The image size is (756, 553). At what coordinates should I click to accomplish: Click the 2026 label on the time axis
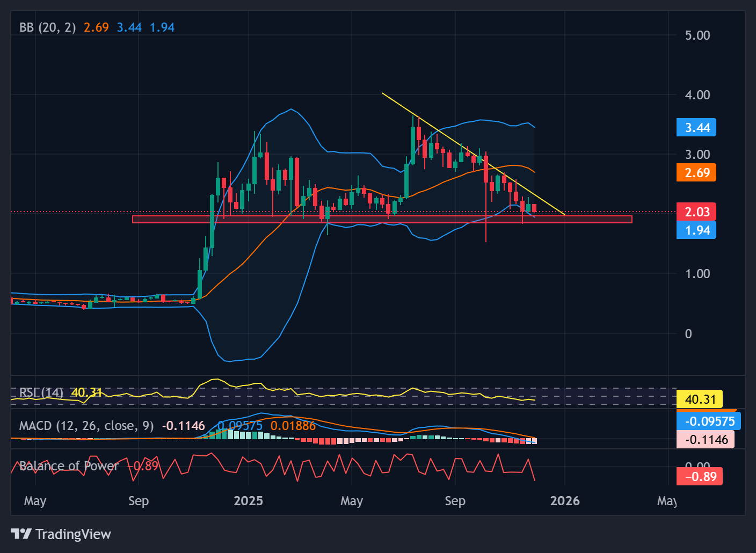[565, 500]
